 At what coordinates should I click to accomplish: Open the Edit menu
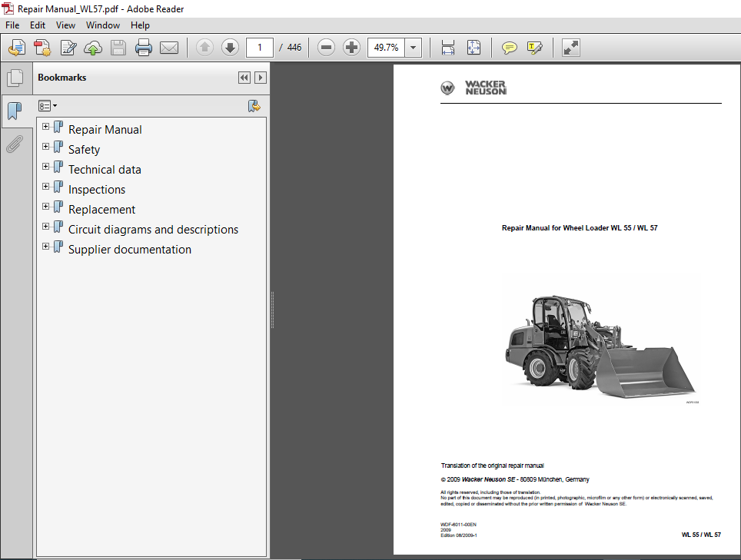38,25
